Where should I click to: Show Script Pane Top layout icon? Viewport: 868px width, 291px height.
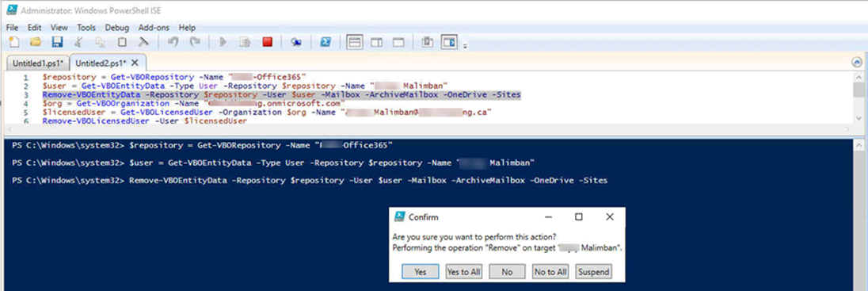click(355, 42)
